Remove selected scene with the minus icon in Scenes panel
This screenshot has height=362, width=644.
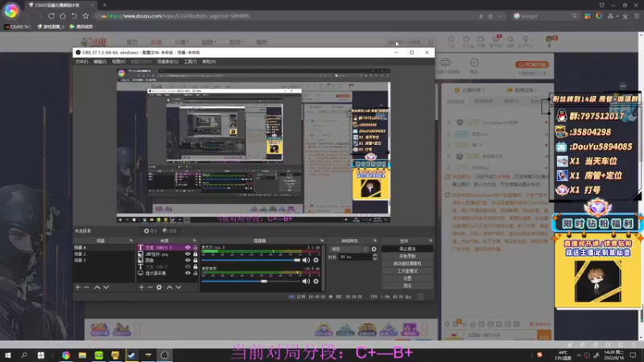(87, 287)
